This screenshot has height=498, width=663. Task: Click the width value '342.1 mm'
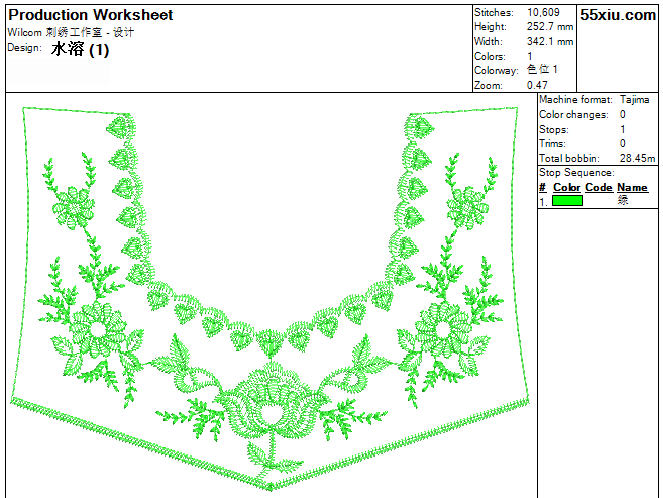[550, 41]
